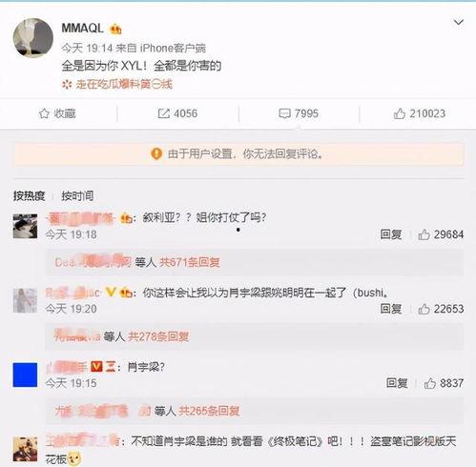Sort comments by 按热度
Image resolution: width=476 pixels, height=467 pixels.
point(29,196)
